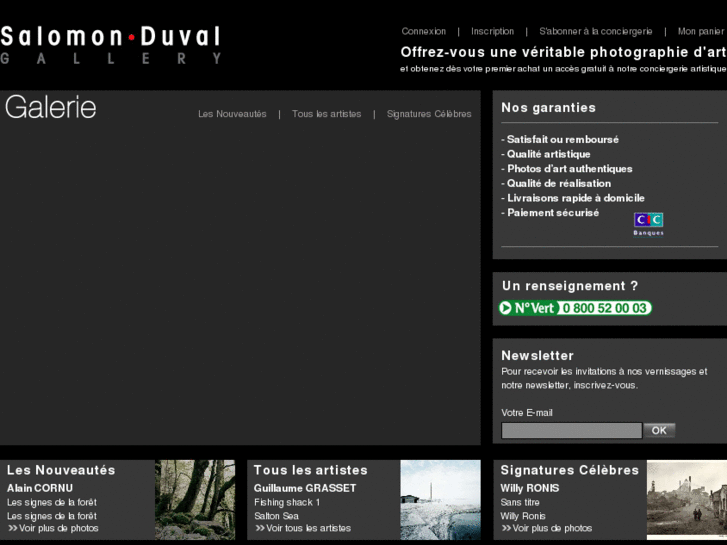Open the Willy Ronis sepia photo thumbnail

tap(687, 500)
